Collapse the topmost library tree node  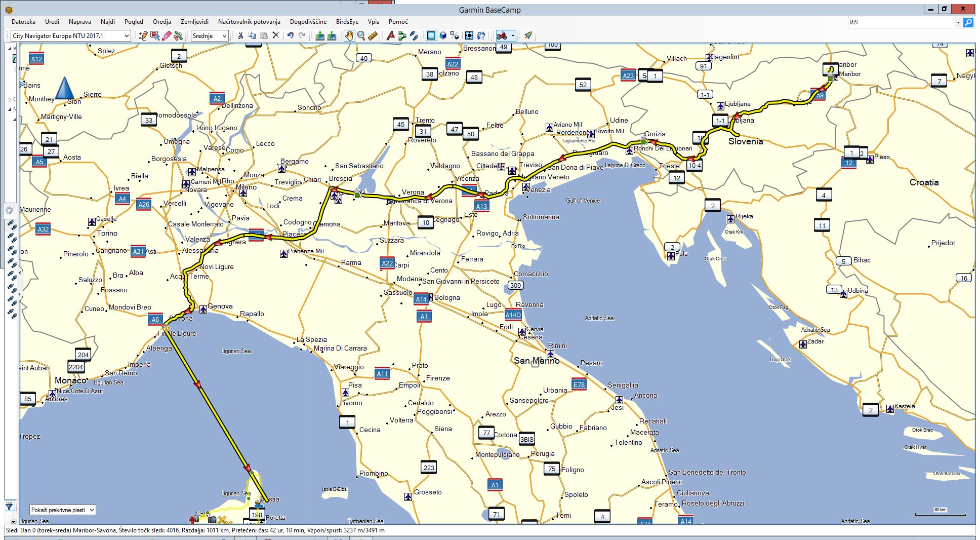(9, 49)
